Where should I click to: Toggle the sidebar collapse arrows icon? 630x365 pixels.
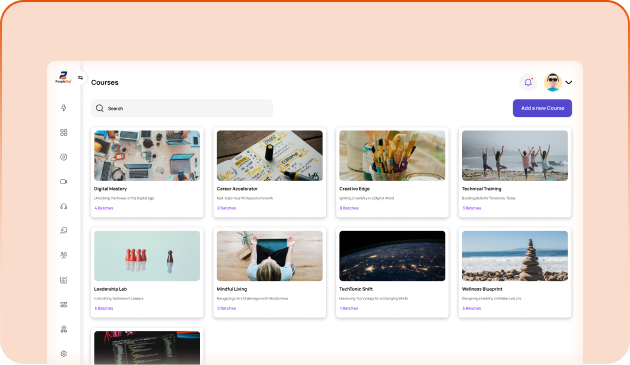pyautogui.click(x=81, y=78)
